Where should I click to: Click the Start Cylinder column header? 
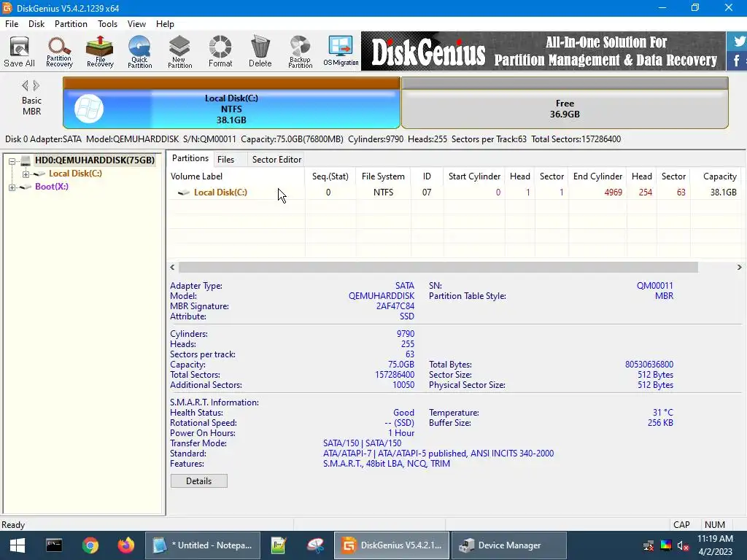pos(474,176)
